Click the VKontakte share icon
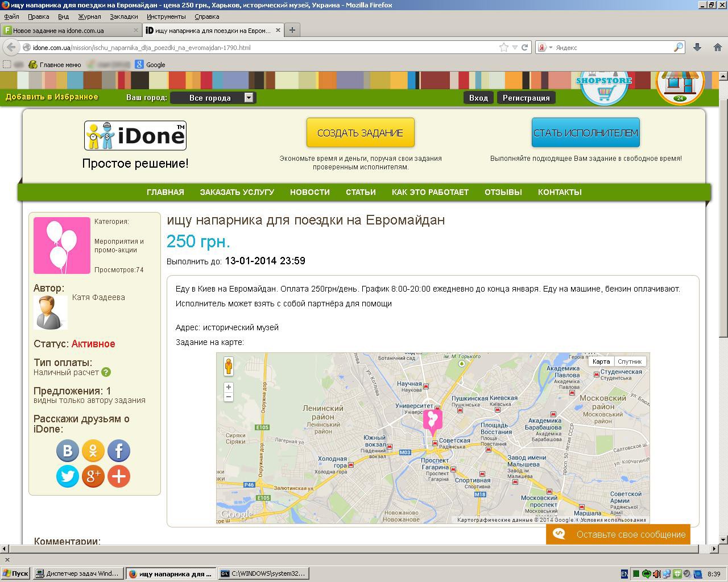The image size is (728, 582). (x=67, y=451)
